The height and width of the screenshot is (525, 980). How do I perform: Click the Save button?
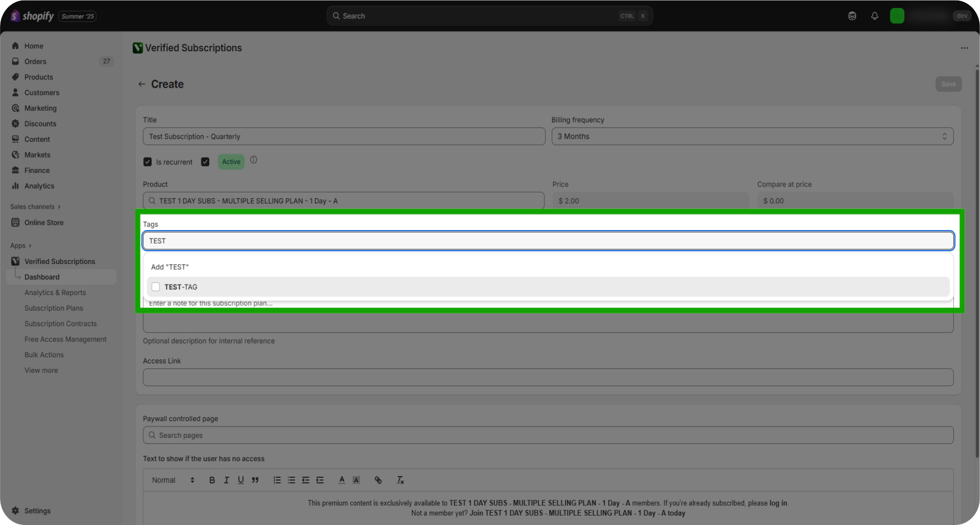click(x=948, y=84)
